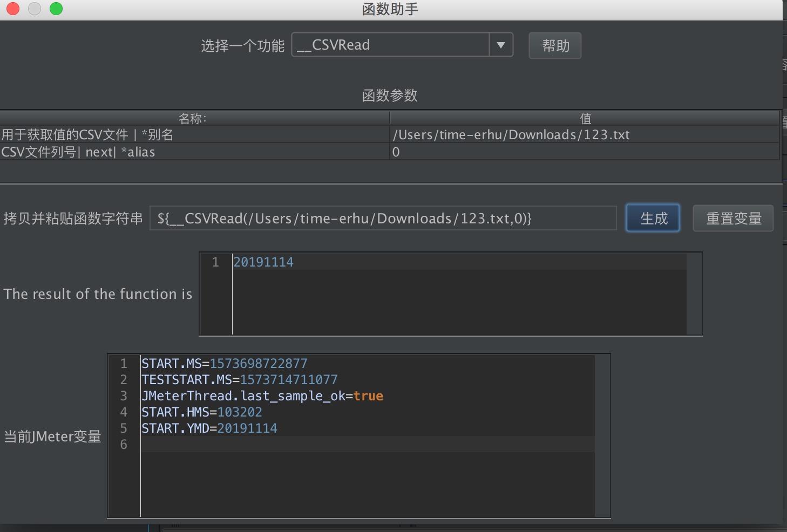Click the CSV文件列号 parameter name cell
Image resolution: width=787 pixels, height=532 pixels.
[194, 152]
